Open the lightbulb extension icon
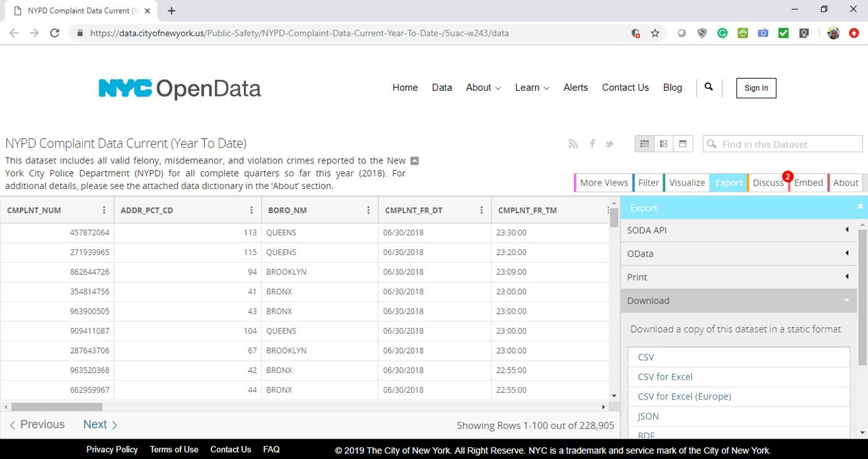Viewport: 868px width, 459px height. tap(803, 33)
